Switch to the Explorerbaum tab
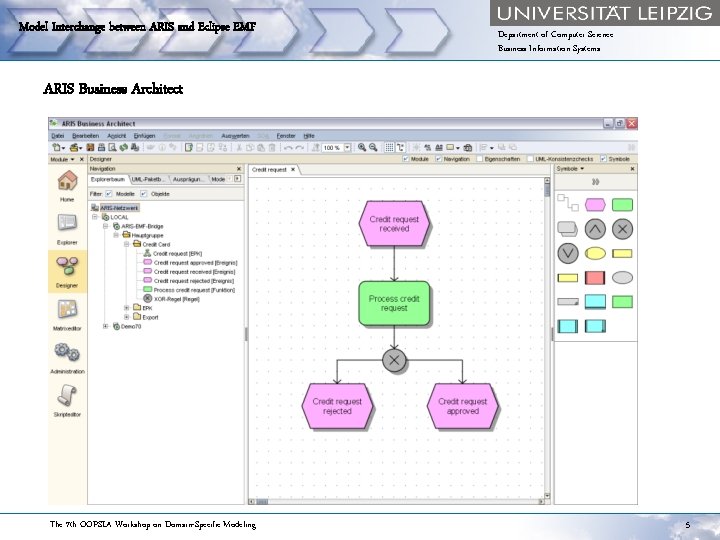720x540 pixels. coord(108,179)
